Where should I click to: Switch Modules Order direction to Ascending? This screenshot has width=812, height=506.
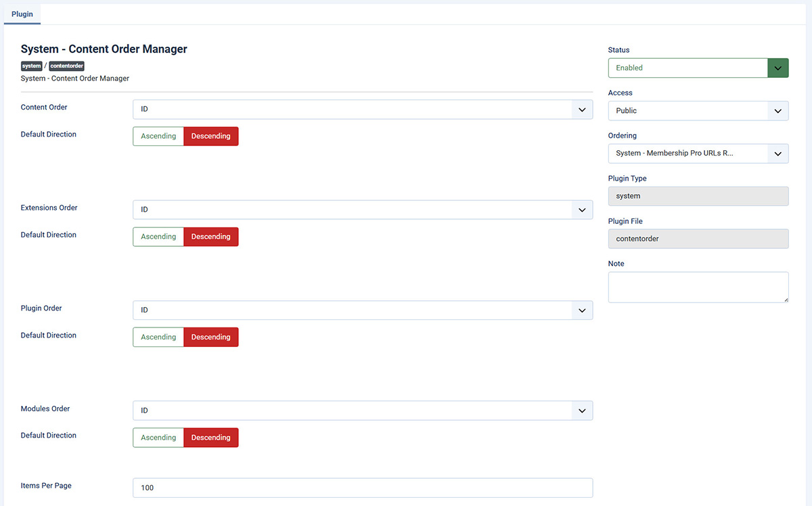click(x=158, y=438)
